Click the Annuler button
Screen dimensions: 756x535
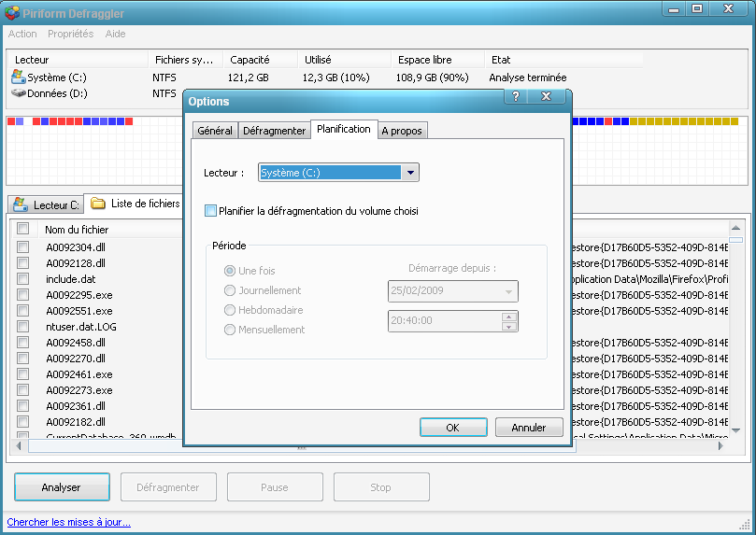click(528, 428)
